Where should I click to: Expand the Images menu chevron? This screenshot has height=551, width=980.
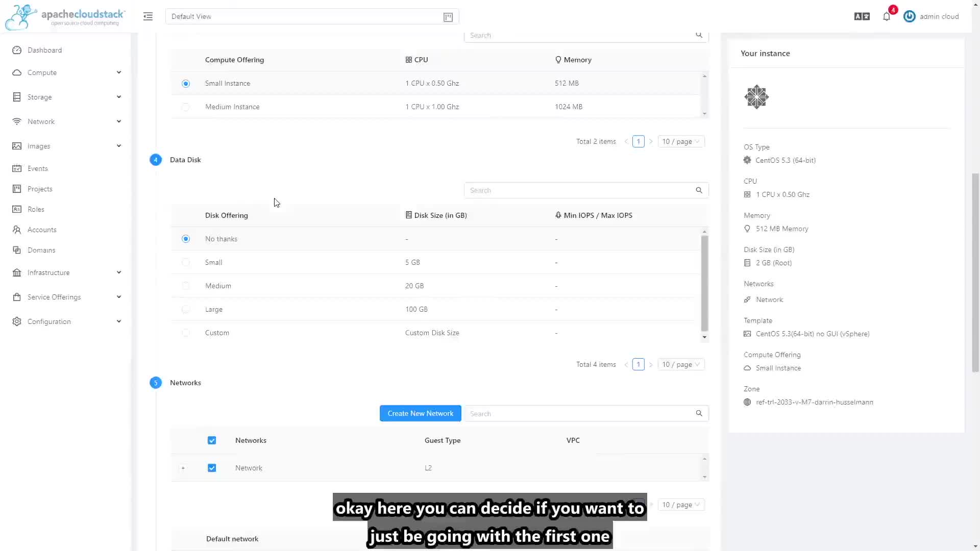tap(119, 146)
